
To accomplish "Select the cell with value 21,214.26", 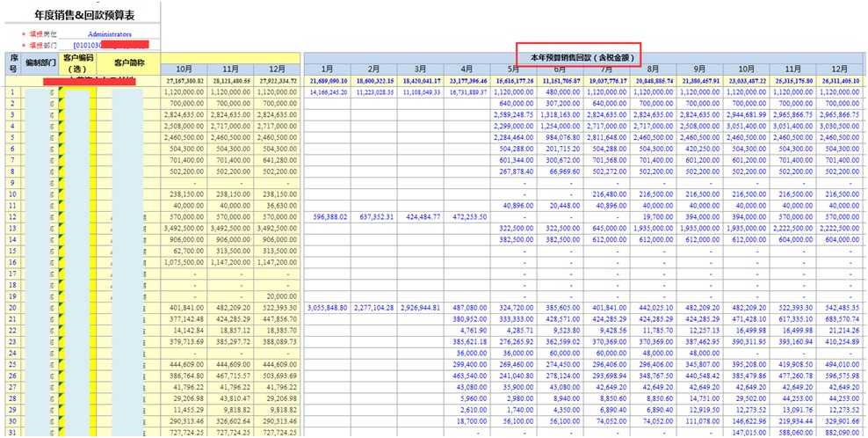I will point(839,330).
